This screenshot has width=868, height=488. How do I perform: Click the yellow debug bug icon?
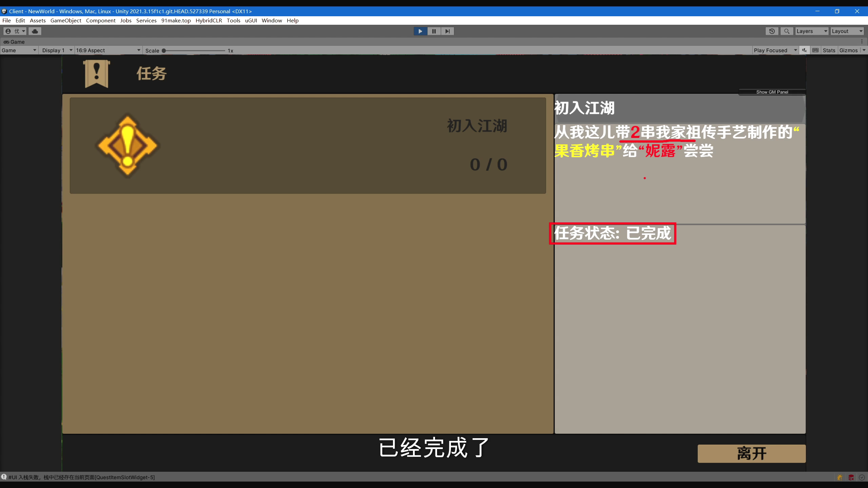point(840,477)
